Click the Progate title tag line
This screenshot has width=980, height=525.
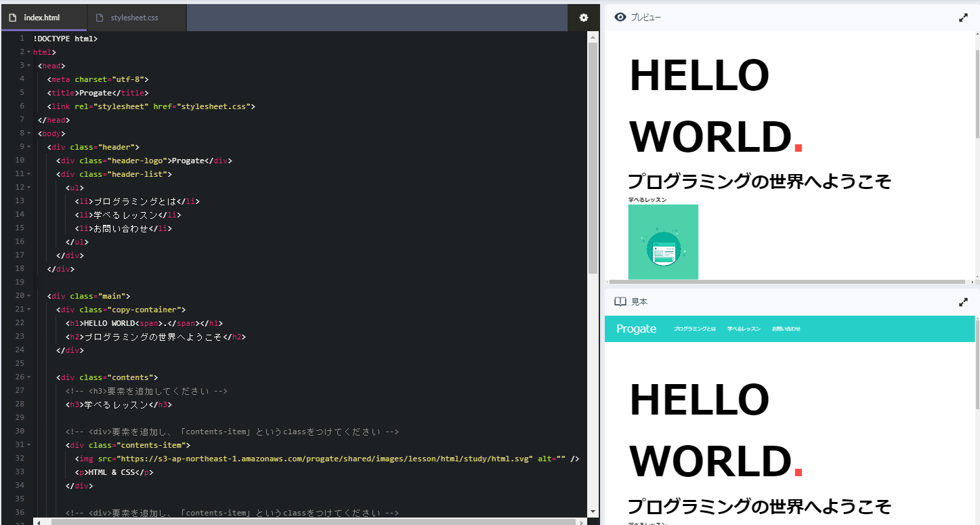(98, 93)
